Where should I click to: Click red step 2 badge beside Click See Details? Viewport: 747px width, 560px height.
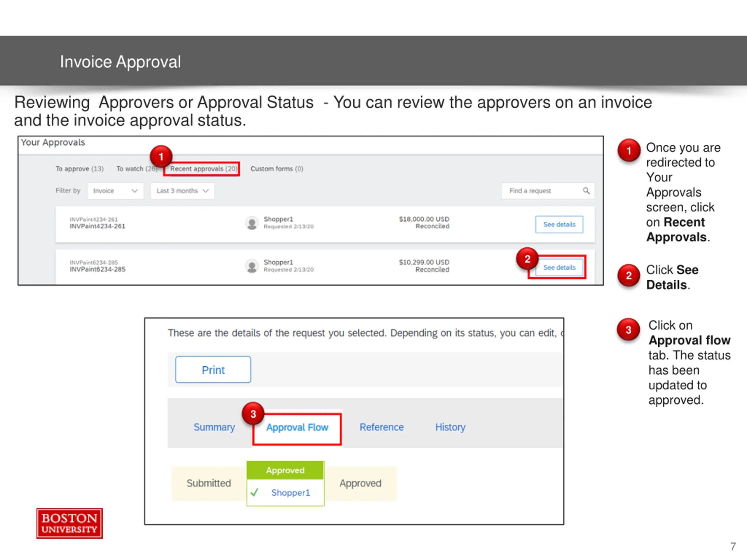point(629,275)
